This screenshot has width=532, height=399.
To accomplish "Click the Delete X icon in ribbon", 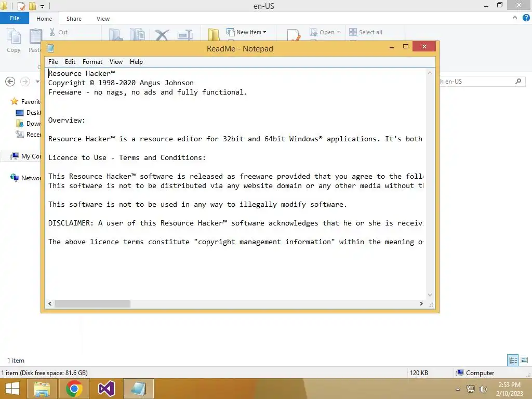I will pos(162,35).
